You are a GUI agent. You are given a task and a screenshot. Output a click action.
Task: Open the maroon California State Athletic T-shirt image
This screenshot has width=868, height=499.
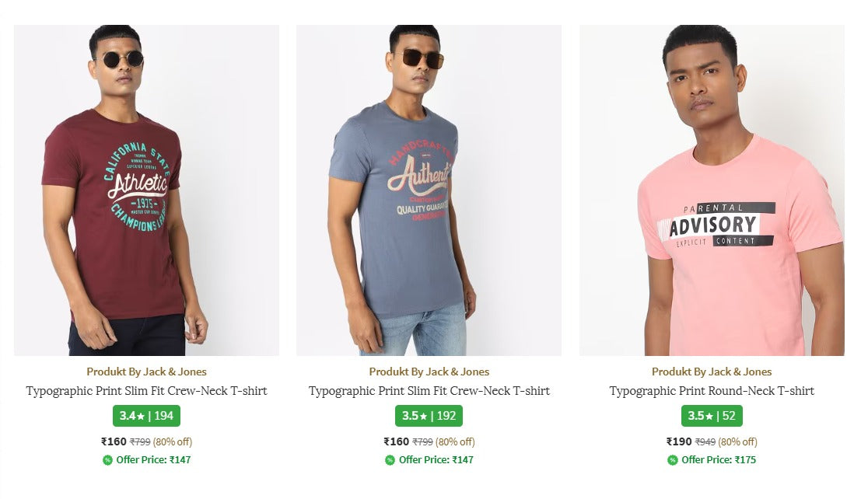pos(146,190)
